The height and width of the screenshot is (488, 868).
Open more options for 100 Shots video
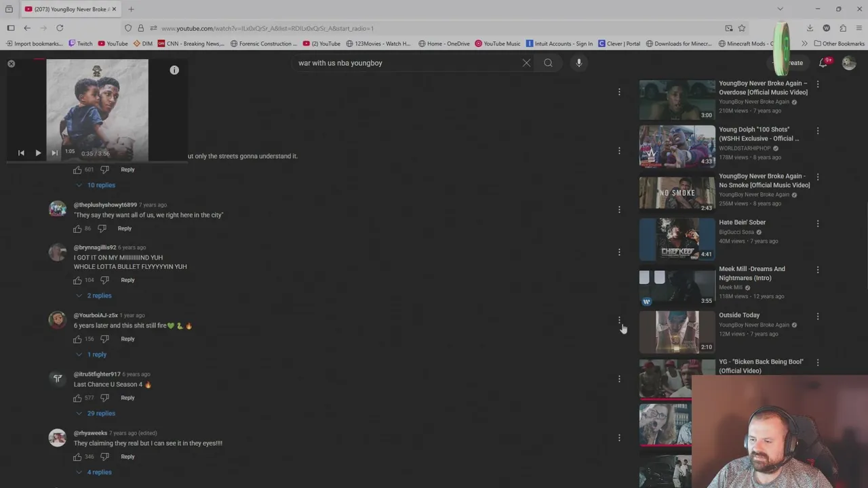[x=818, y=130]
